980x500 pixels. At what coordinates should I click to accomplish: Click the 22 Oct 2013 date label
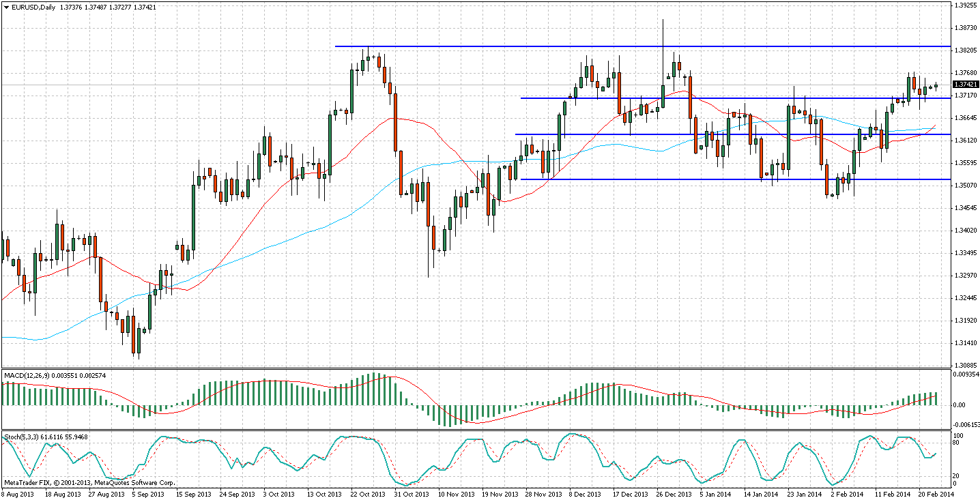369,494
